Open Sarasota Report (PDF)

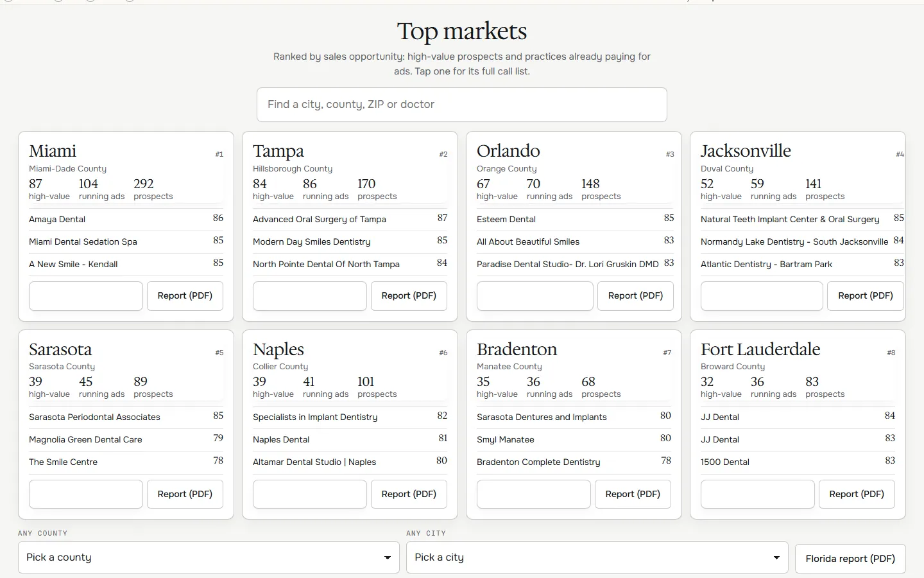click(x=185, y=495)
